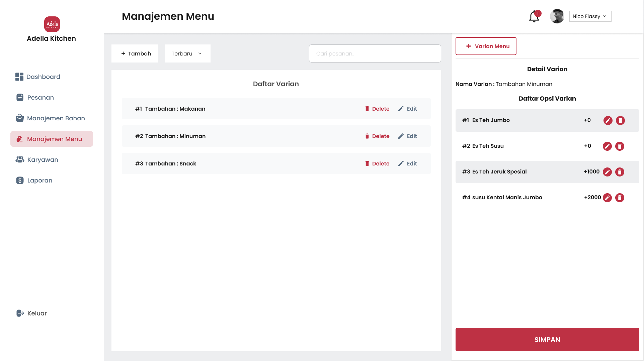Screen dimensions: 644x361
Task: Delete the Tambahan : Makanan variant
Action: pyautogui.click(x=377, y=109)
